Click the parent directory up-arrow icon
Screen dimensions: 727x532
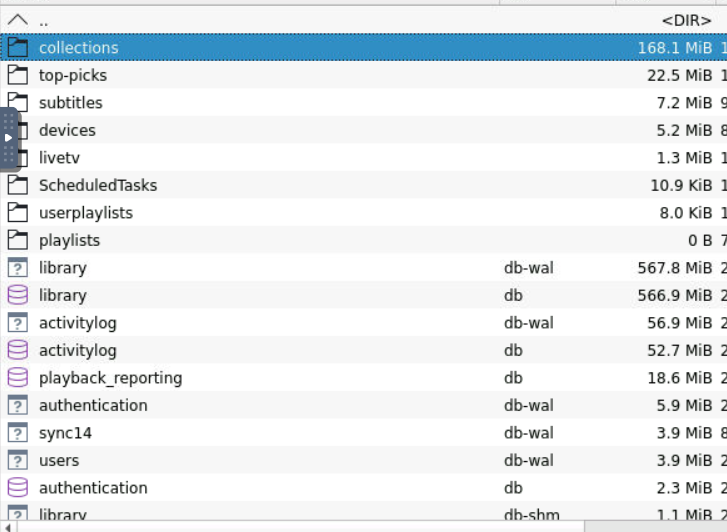tap(17, 20)
